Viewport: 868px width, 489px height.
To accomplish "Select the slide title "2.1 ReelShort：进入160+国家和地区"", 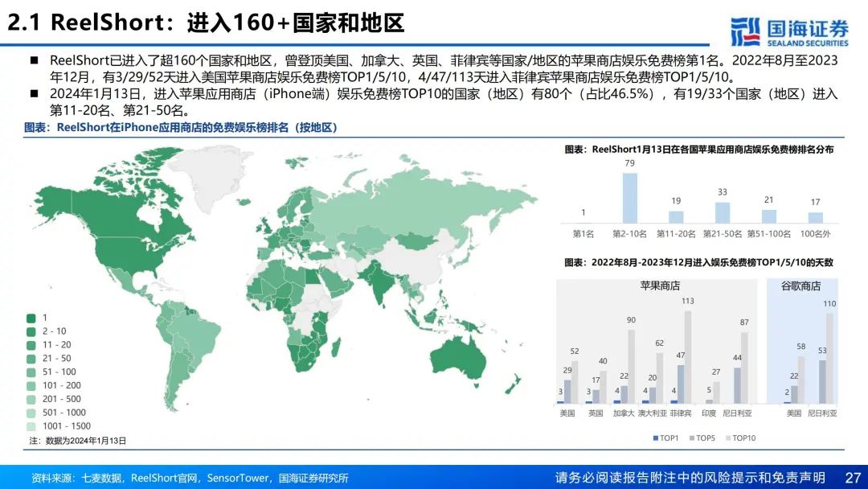I will 206,23.
